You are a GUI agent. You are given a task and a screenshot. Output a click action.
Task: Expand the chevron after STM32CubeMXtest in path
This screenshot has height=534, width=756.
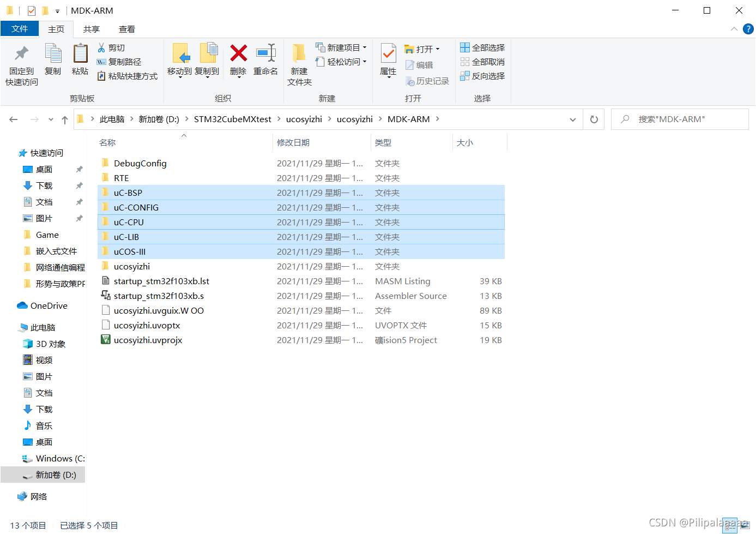point(279,119)
